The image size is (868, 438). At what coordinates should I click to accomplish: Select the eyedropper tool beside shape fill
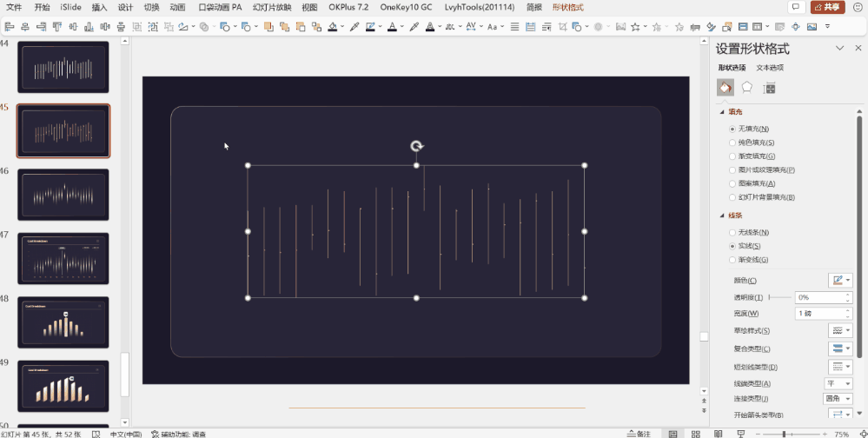(354, 27)
